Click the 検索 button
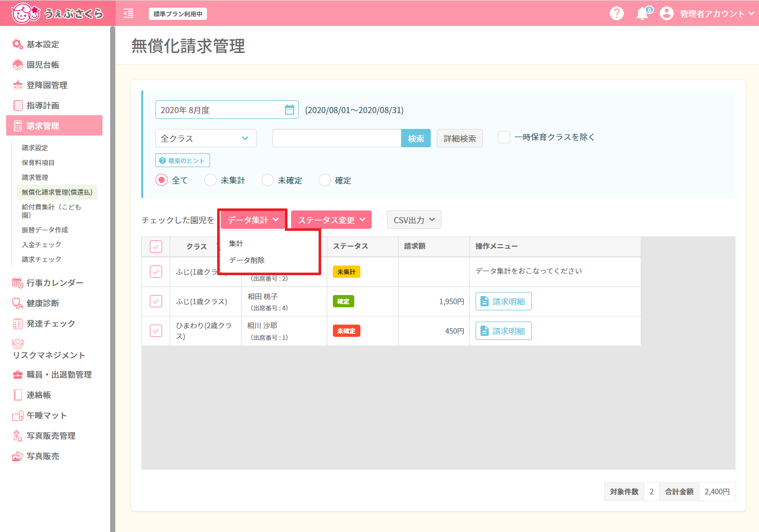The height and width of the screenshot is (532, 759). tap(416, 138)
